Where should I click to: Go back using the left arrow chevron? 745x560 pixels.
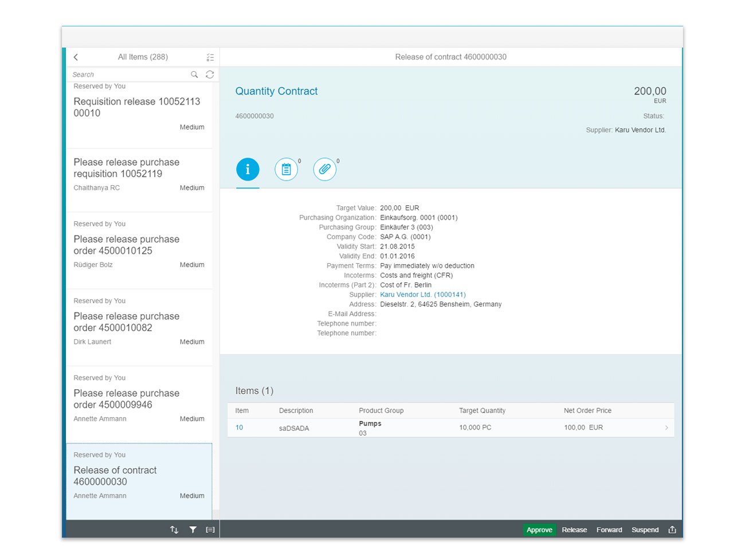point(75,57)
